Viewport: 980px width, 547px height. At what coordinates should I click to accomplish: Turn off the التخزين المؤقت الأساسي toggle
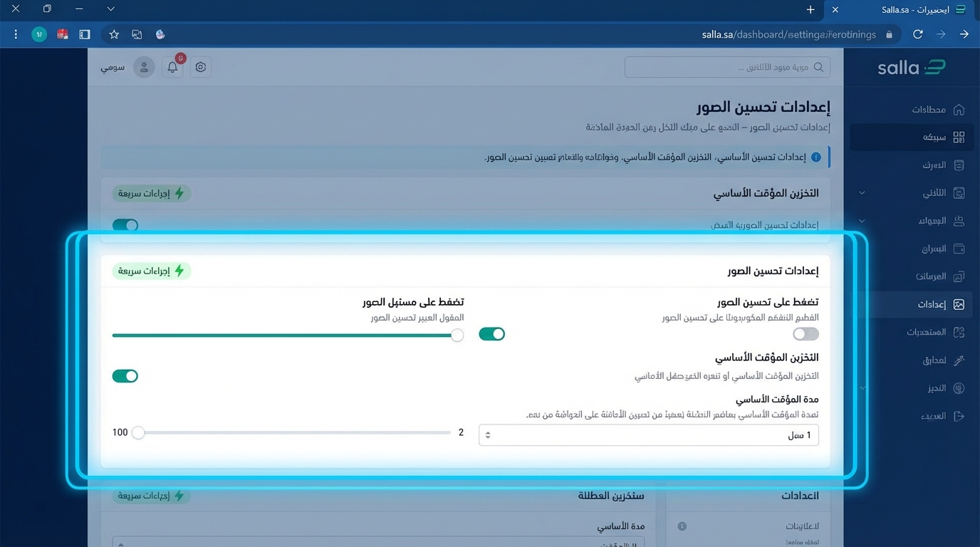pos(125,375)
